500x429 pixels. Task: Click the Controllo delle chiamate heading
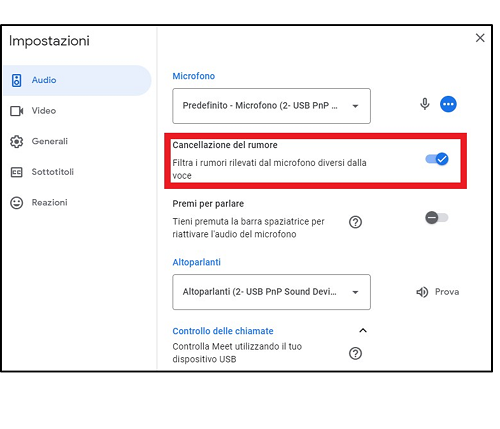223,331
